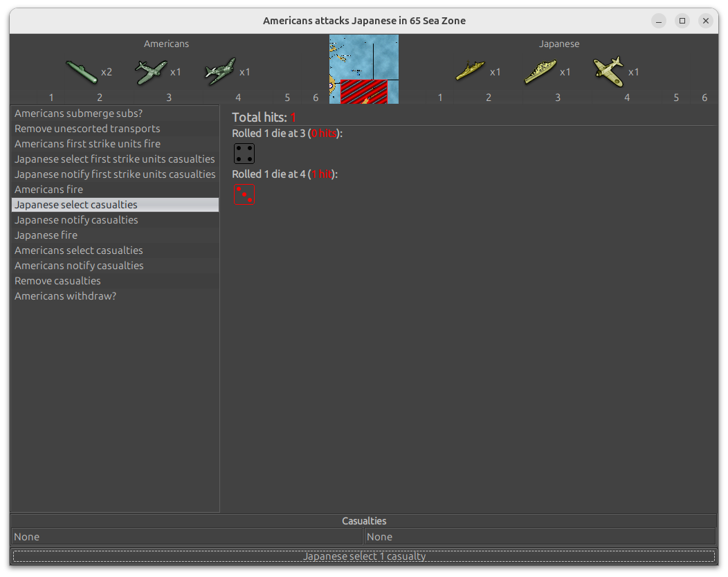
Task: Click the black die showing four
Action: pyautogui.click(x=244, y=154)
